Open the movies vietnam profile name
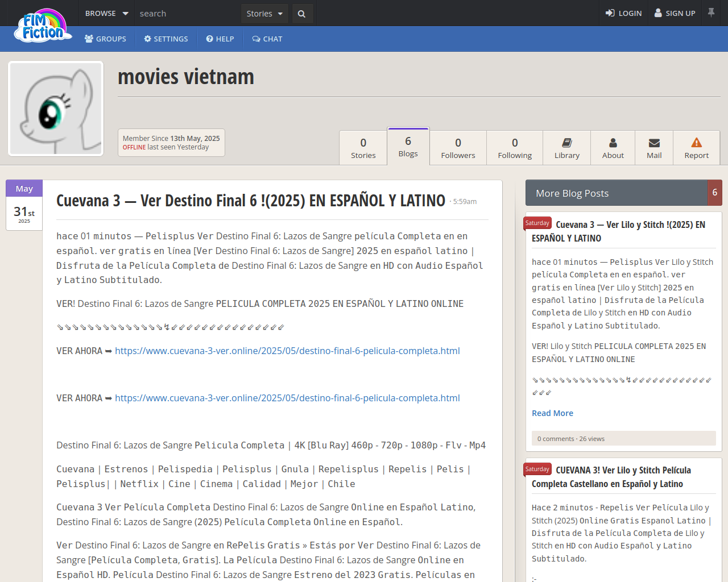The height and width of the screenshot is (582, 728). point(186,77)
